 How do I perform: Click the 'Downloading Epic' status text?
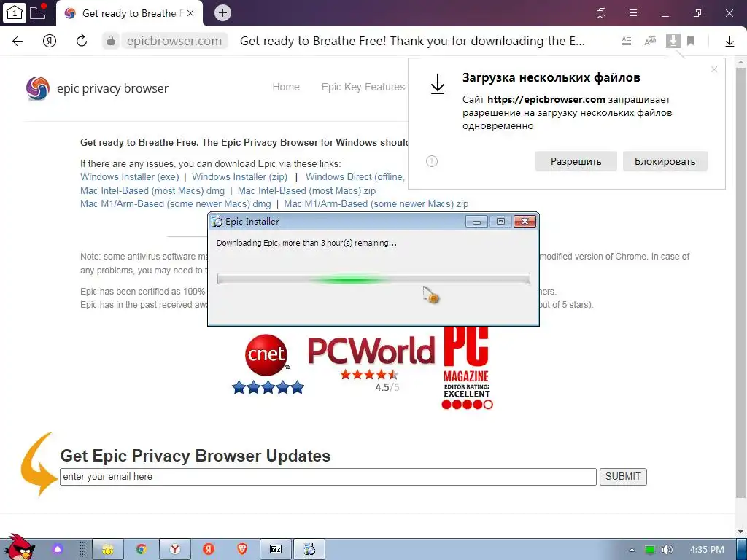pyautogui.click(x=306, y=243)
